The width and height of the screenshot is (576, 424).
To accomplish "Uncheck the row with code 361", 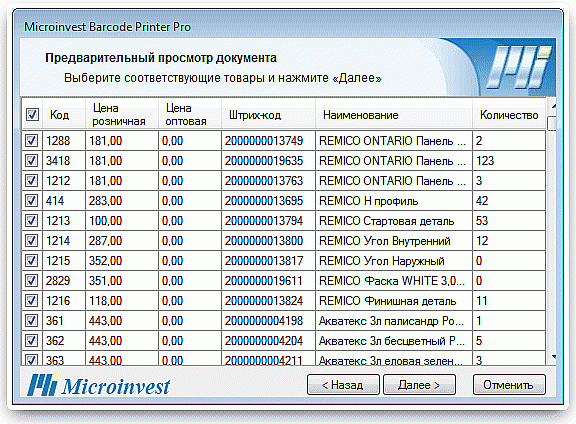I will tap(31, 320).
